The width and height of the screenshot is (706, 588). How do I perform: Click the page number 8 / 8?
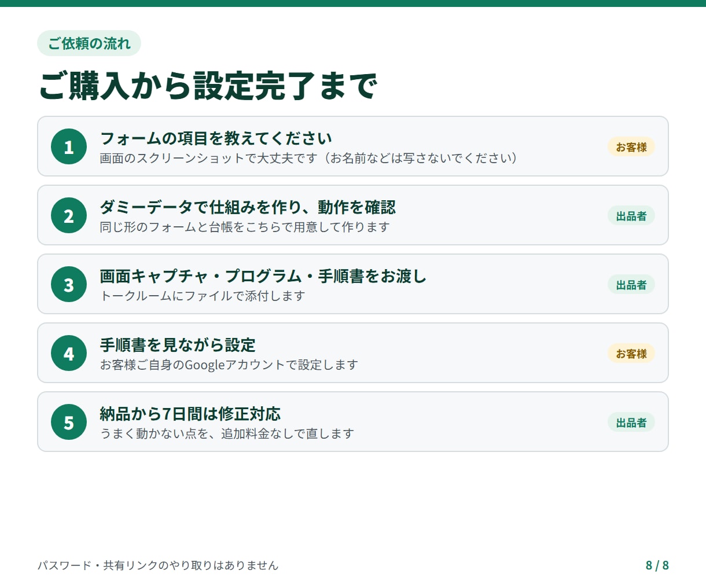point(657,565)
